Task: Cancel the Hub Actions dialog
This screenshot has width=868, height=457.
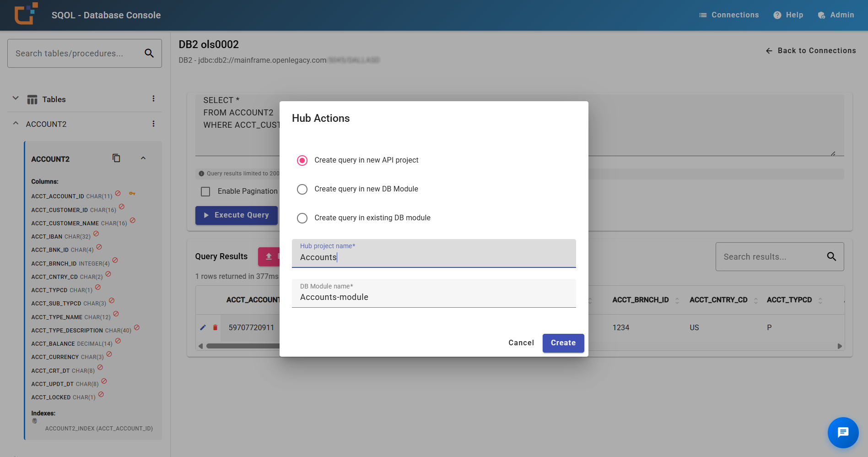Action: pyautogui.click(x=521, y=343)
